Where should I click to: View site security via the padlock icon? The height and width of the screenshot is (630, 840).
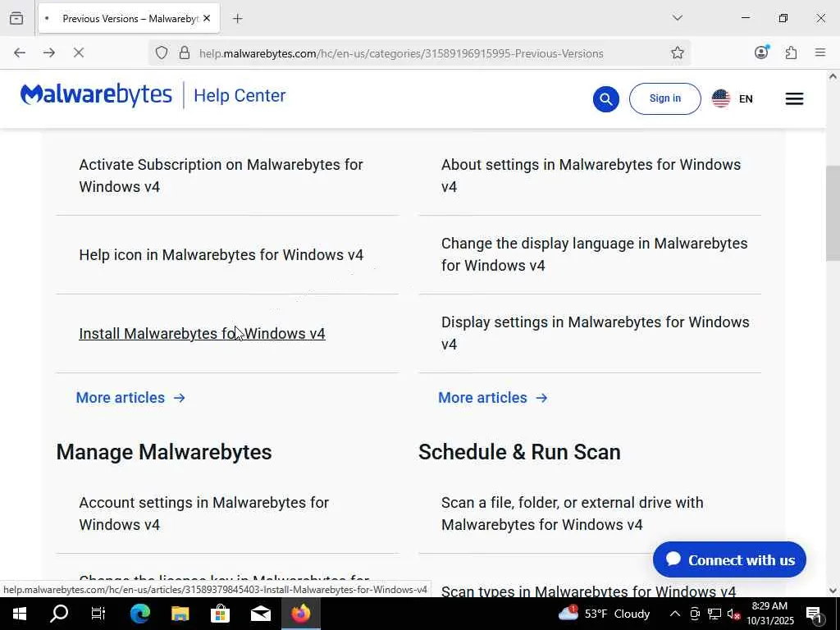click(x=185, y=53)
